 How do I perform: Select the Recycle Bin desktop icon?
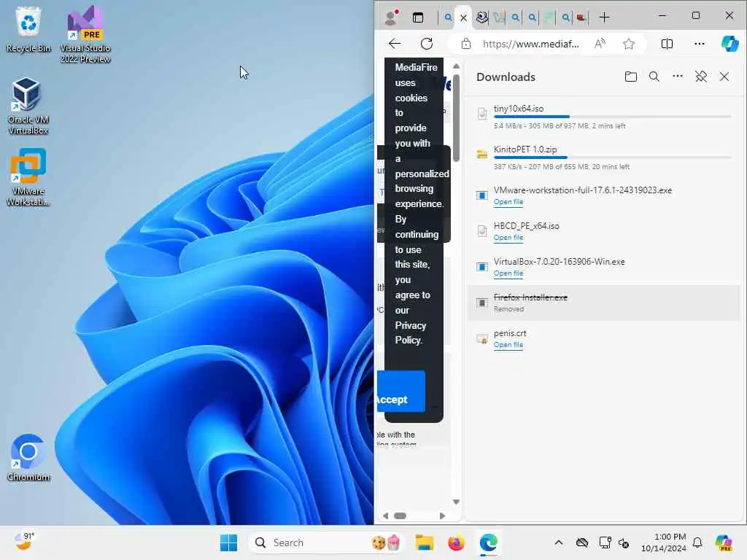[28, 29]
